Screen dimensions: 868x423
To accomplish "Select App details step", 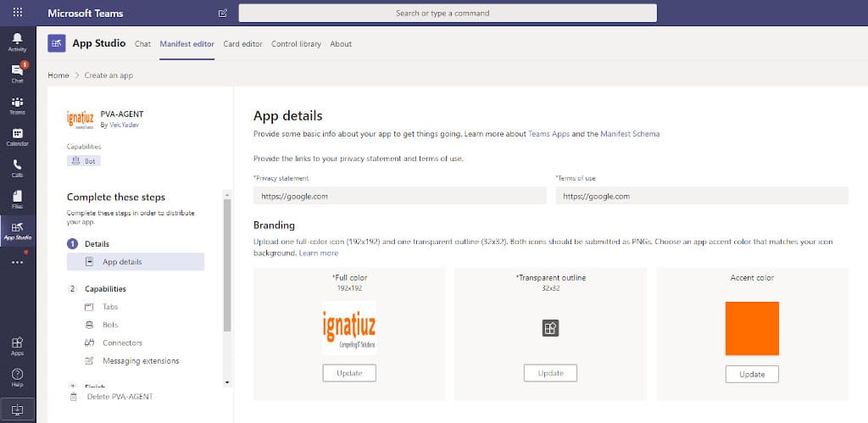I will point(136,261).
